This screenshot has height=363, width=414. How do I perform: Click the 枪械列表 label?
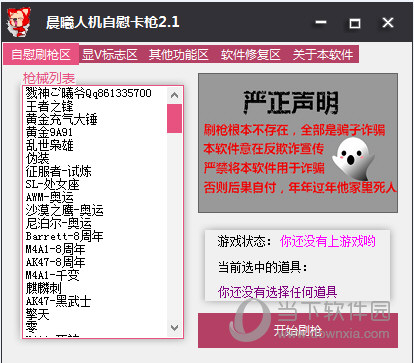tap(49, 78)
